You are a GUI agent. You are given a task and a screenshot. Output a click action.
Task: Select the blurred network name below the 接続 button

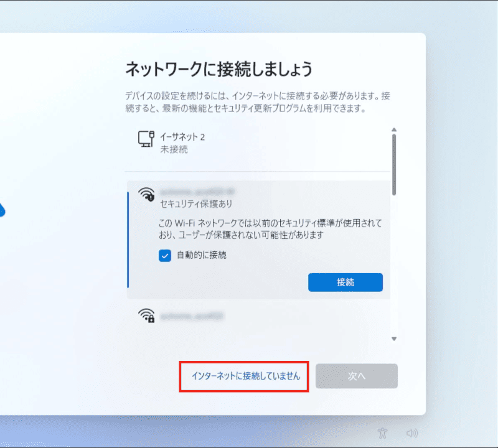[x=192, y=316]
